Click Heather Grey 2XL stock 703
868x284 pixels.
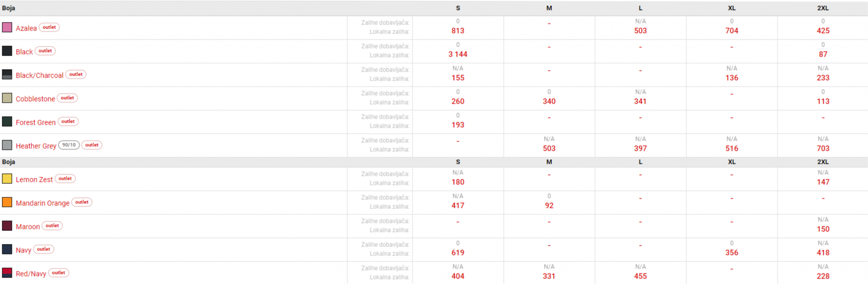pyautogui.click(x=823, y=149)
